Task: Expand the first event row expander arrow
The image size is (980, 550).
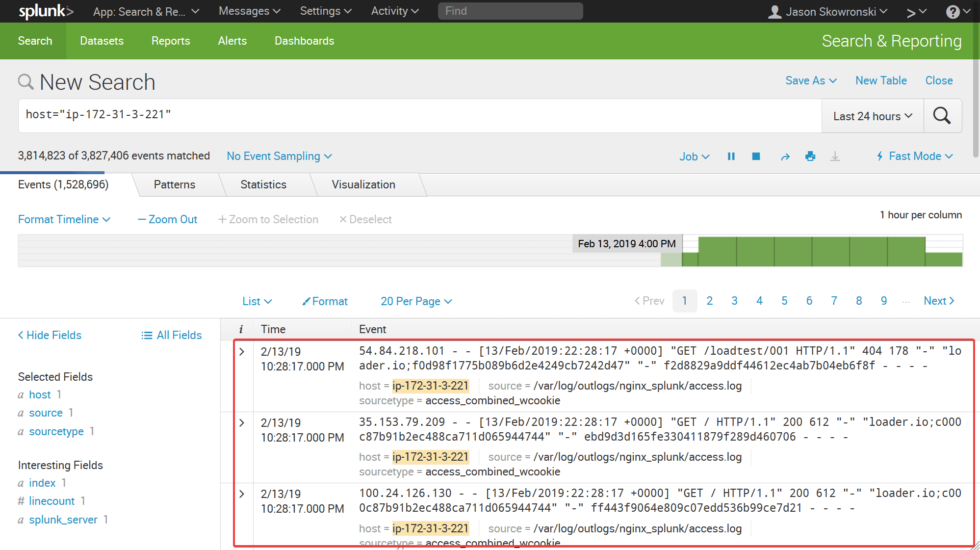Action: (x=242, y=351)
